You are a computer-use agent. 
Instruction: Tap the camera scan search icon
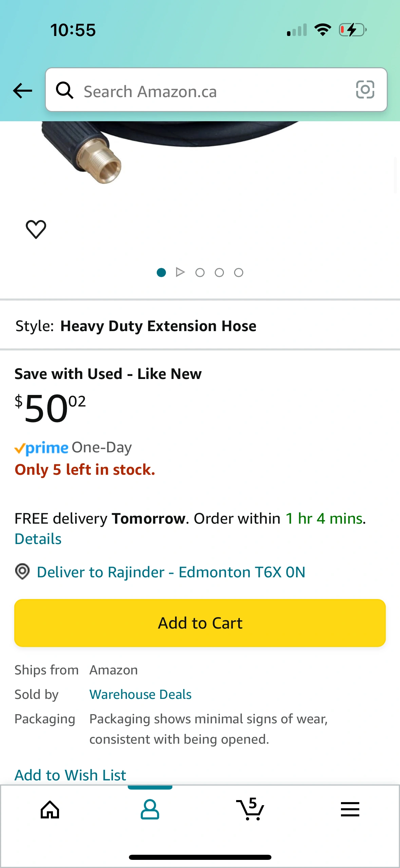click(x=365, y=90)
